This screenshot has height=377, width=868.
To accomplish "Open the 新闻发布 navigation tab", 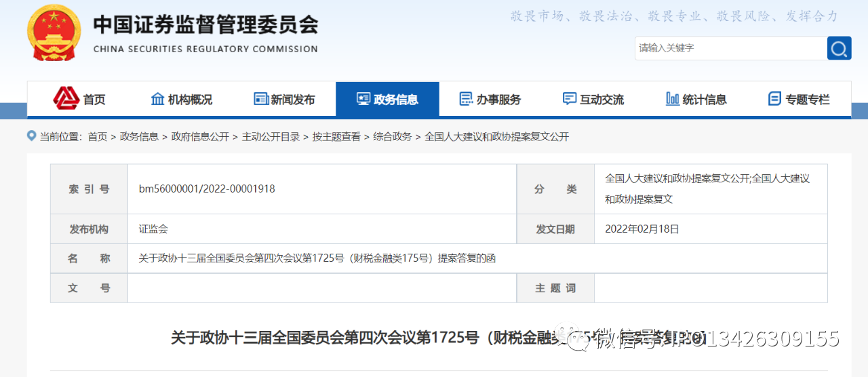I will (x=284, y=99).
